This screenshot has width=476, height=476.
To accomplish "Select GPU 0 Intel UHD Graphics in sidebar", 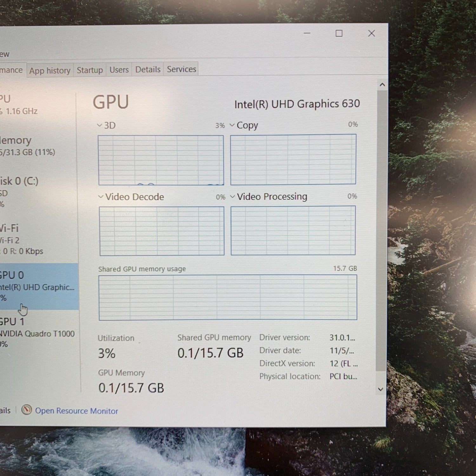I will click(x=39, y=286).
